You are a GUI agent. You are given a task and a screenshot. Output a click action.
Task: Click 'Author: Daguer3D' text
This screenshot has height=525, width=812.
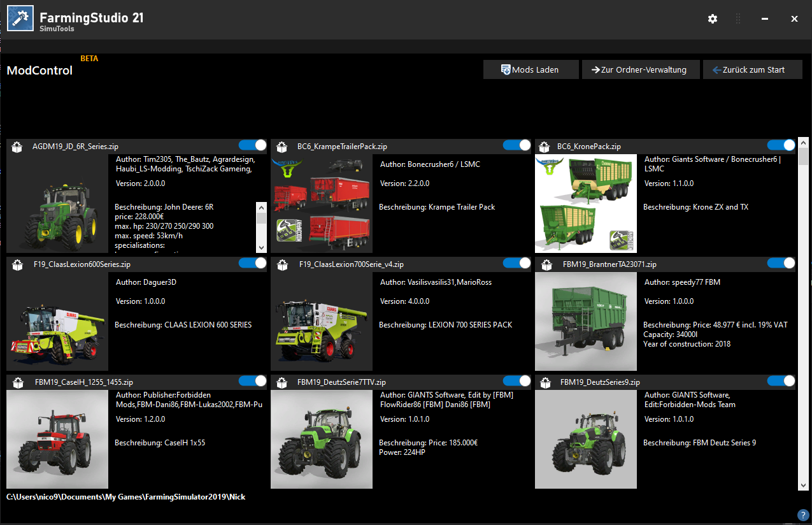coord(146,282)
